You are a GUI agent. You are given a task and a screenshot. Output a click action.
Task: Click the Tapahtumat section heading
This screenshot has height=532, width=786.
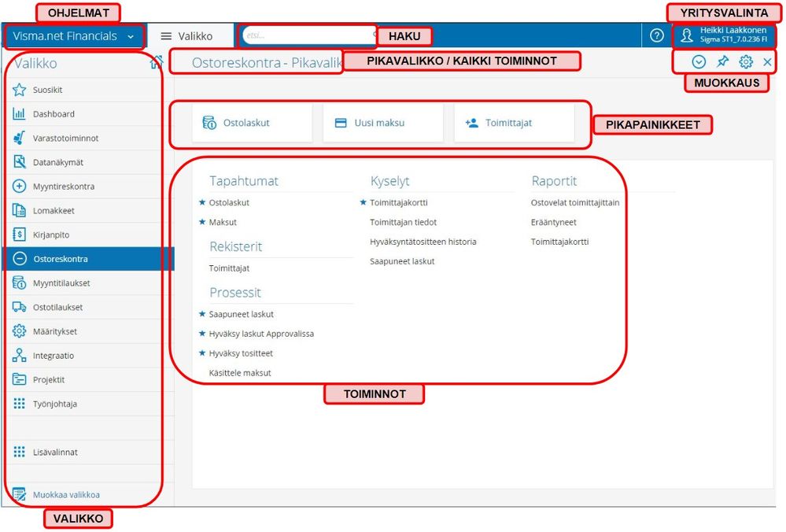(244, 181)
